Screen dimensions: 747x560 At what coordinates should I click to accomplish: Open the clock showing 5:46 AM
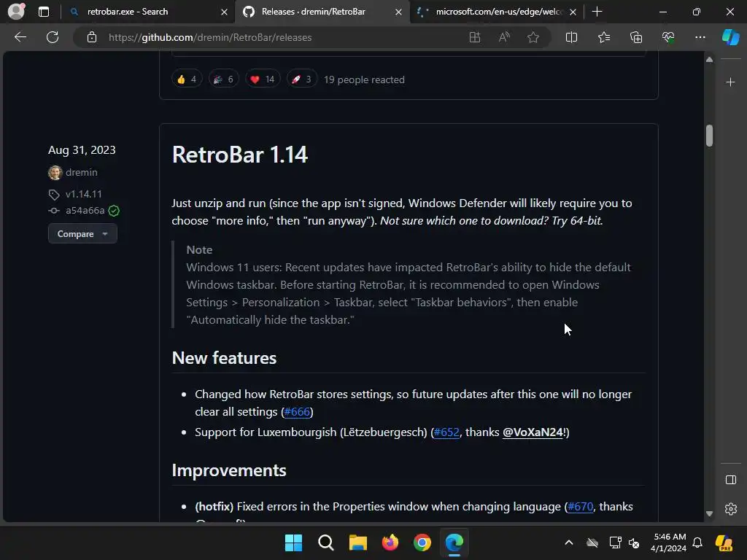pos(668,542)
